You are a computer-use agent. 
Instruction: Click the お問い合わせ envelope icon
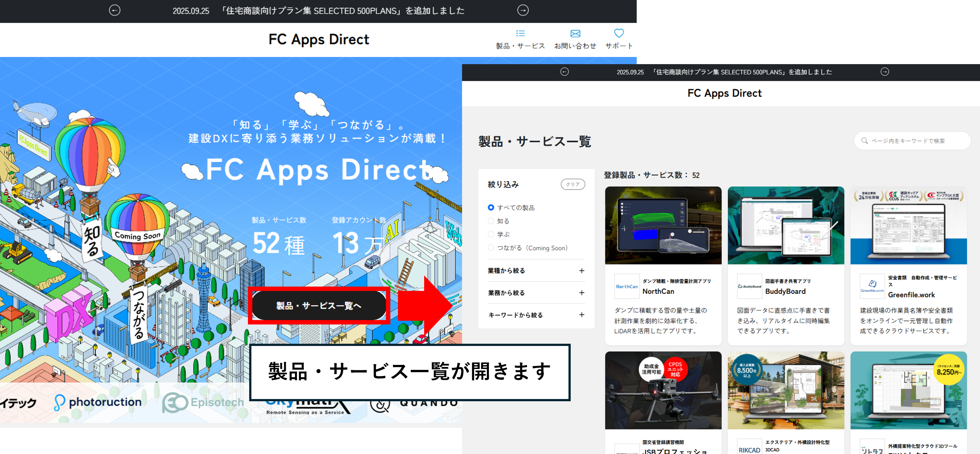click(x=575, y=33)
